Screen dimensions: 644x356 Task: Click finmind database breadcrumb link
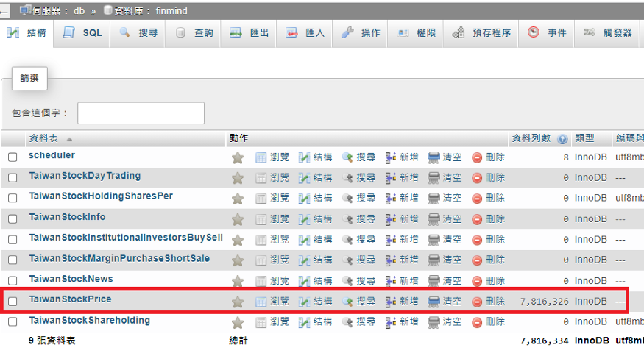[x=172, y=11]
